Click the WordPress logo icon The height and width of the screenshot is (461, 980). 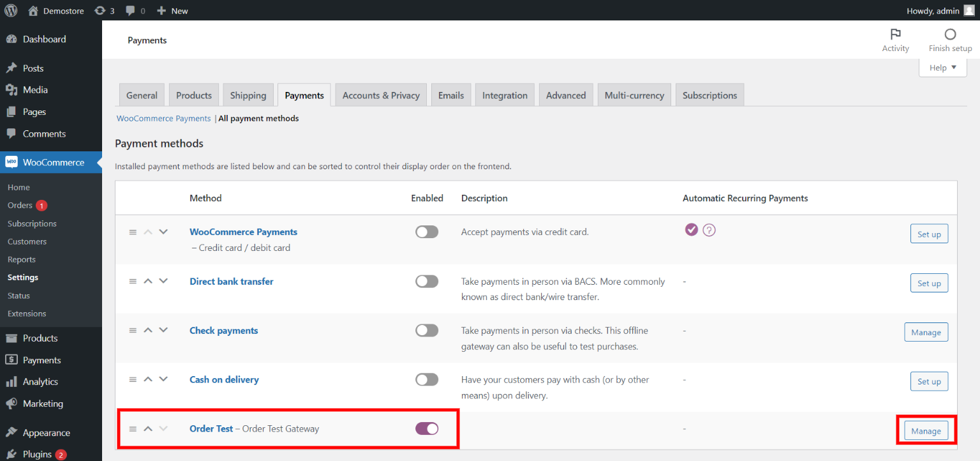tap(11, 10)
